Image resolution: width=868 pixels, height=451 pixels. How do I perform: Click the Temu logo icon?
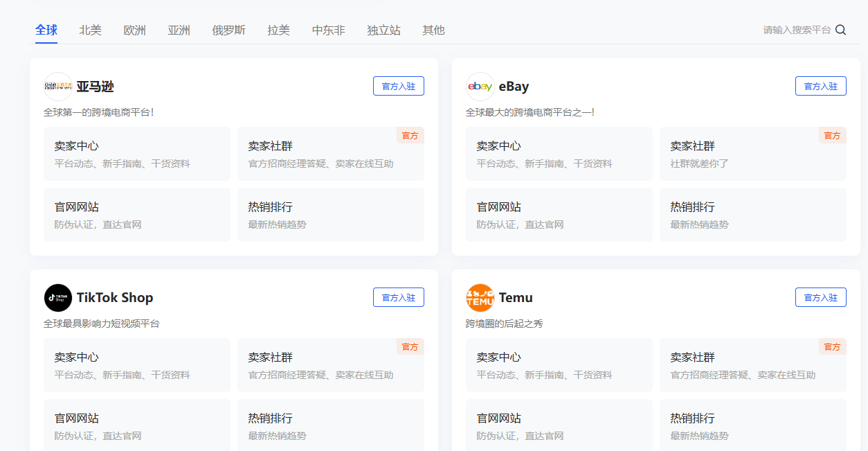(480, 298)
